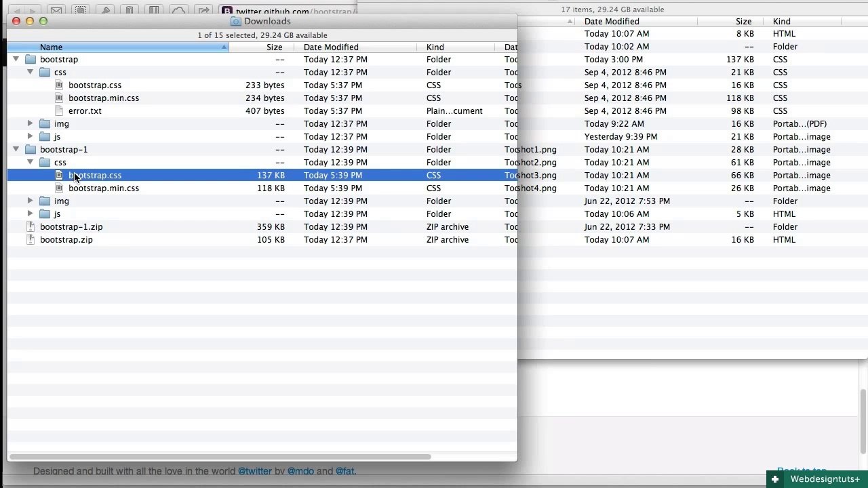Sort back Finder window by Size header
The image size is (868, 488).
[x=730, y=21]
